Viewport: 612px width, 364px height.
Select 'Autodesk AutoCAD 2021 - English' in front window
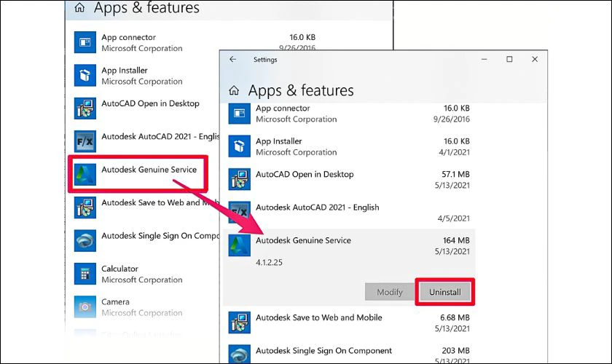click(x=318, y=207)
